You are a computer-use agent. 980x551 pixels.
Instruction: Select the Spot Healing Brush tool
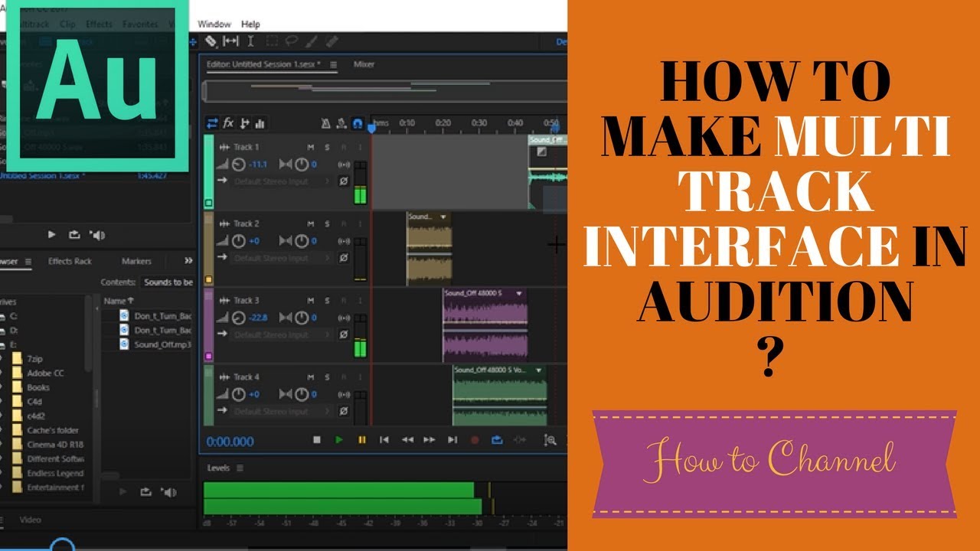point(332,41)
